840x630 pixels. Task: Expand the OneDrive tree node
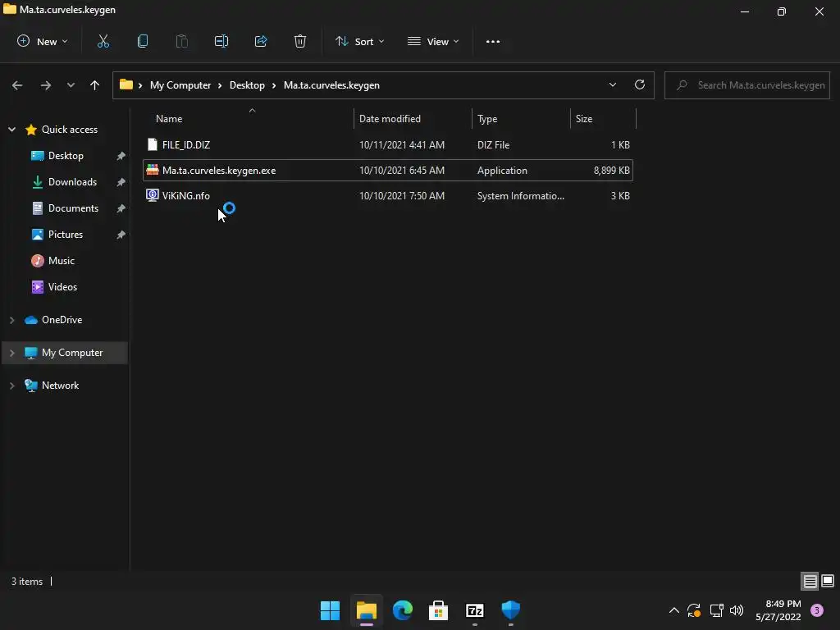11,320
